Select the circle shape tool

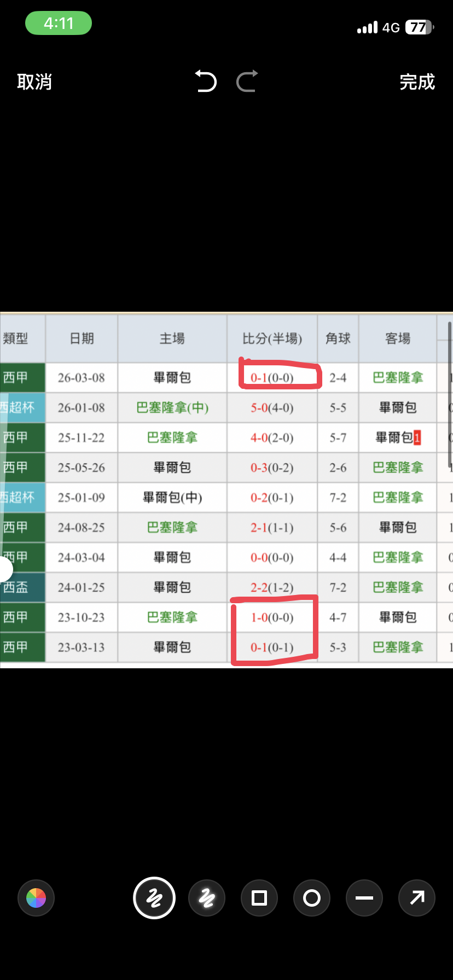(312, 898)
